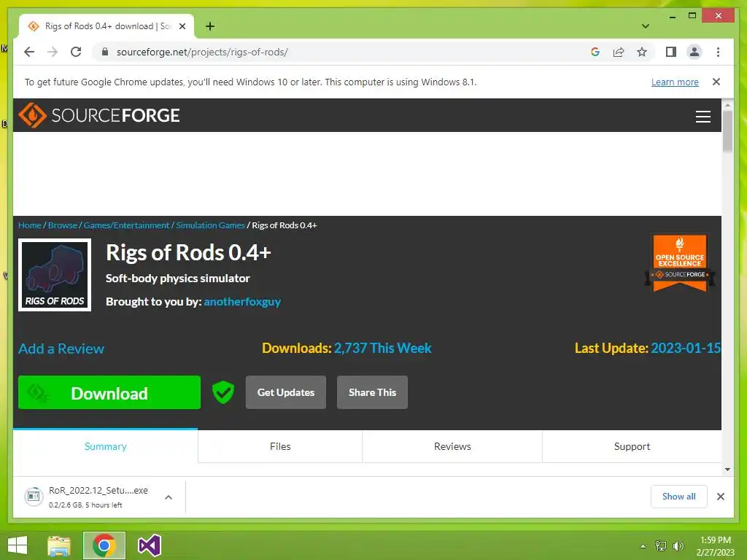The width and height of the screenshot is (747, 560).
Task: Show hidden system tray icons
Action: coord(643,546)
